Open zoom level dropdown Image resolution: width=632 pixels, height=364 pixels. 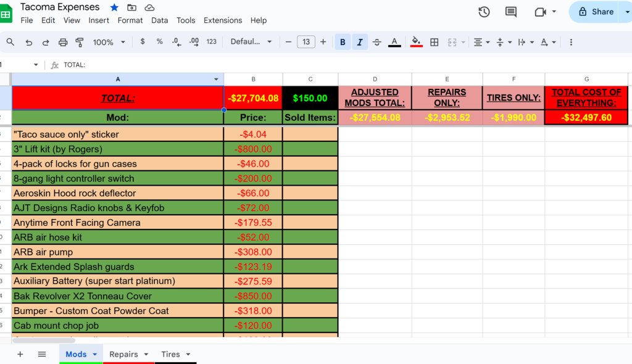pos(109,42)
